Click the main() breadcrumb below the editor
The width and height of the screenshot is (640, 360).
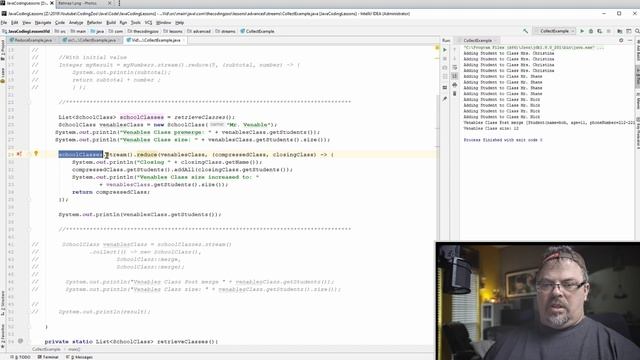[x=74, y=349]
